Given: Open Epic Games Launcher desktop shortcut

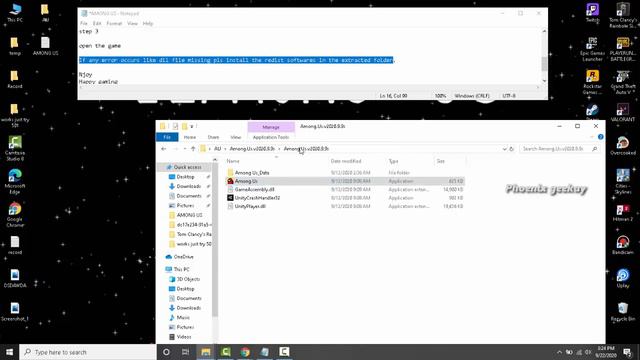Looking at the screenshot, I should (x=592, y=49).
